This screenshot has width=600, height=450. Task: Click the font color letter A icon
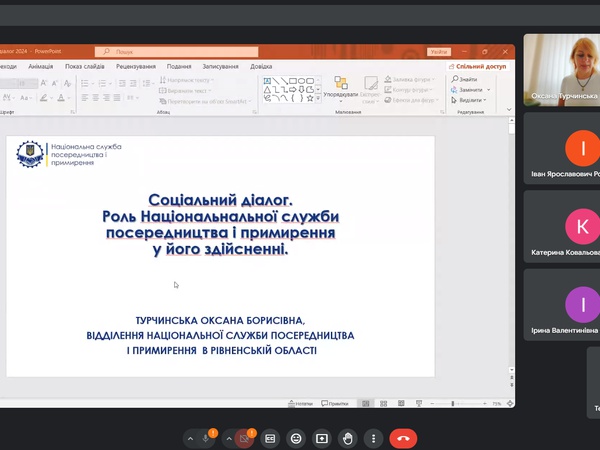tap(61, 98)
